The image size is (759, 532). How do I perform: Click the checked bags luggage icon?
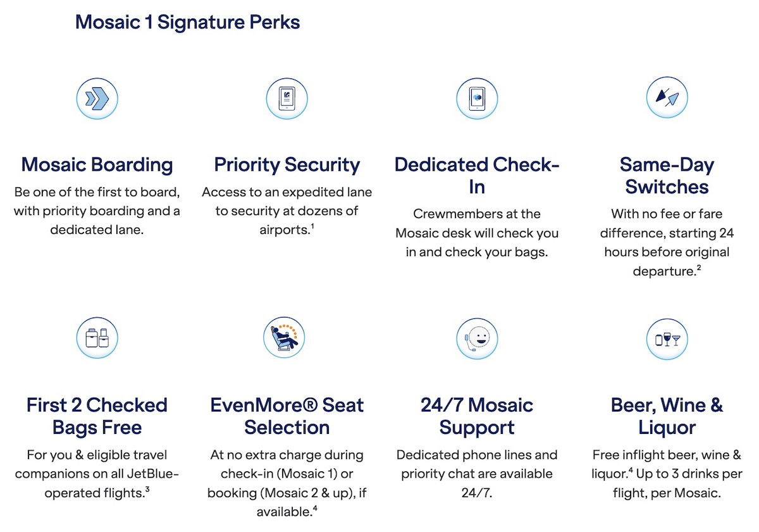pos(97,338)
